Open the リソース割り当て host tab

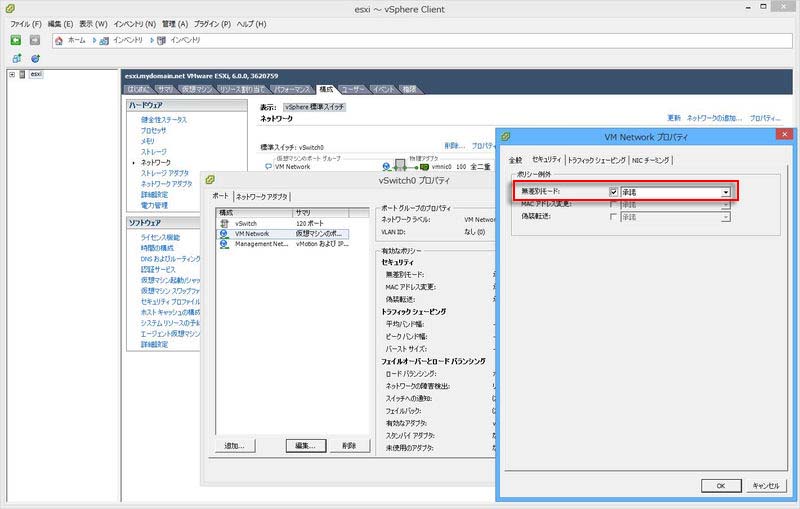point(242,89)
